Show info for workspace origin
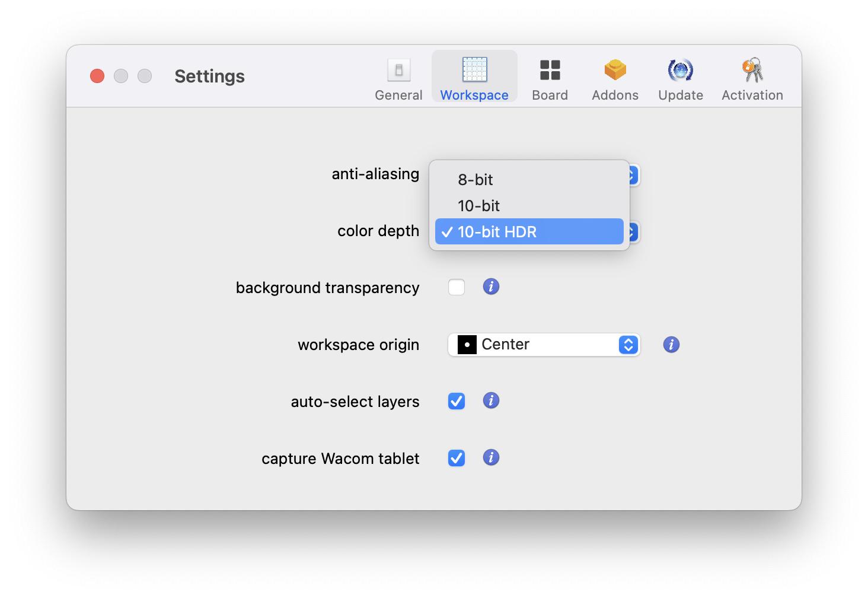Viewport: 868px width, 598px height. click(x=671, y=345)
